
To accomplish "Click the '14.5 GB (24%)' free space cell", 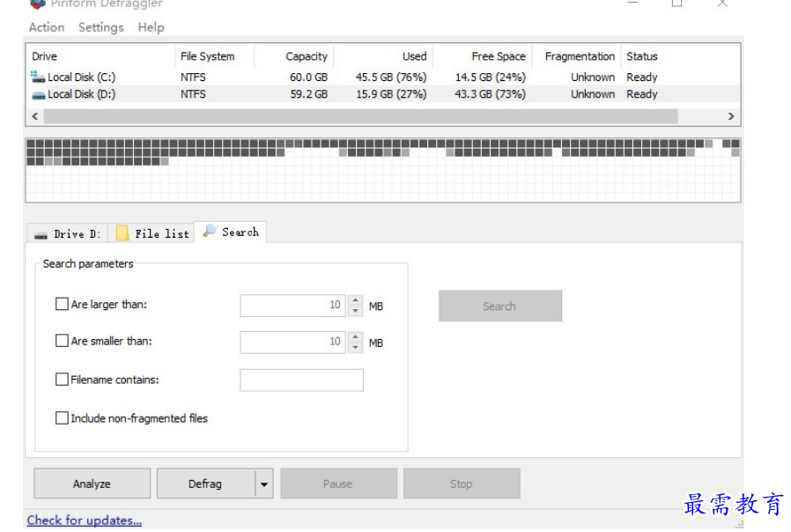I will click(x=491, y=78).
